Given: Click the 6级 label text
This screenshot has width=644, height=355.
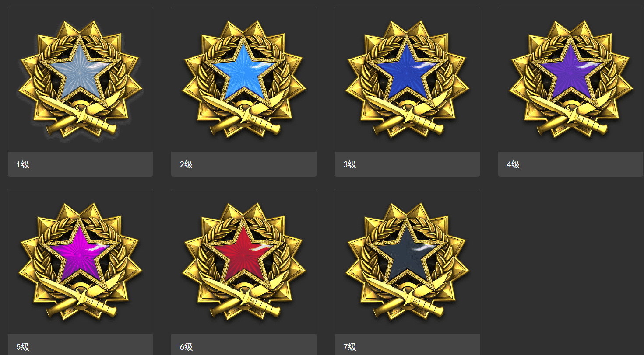Looking at the screenshot, I should pyautogui.click(x=186, y=347).
